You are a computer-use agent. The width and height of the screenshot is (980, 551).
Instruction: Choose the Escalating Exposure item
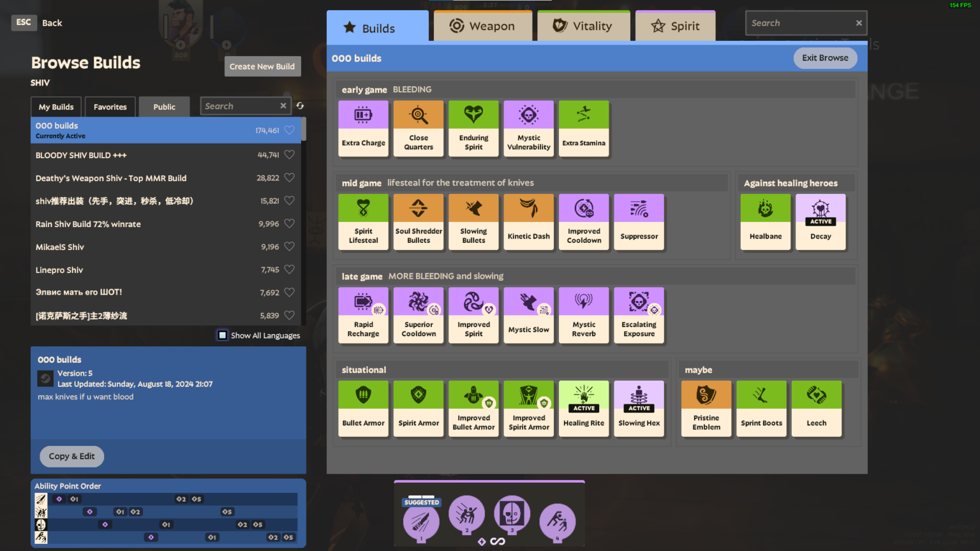(x=639, y=315)
